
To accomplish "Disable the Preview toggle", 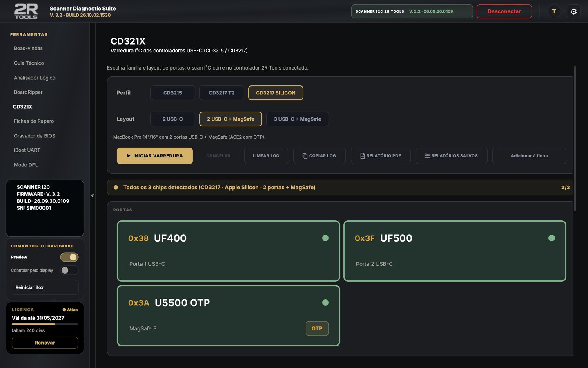I will click(x=69, y=257).
